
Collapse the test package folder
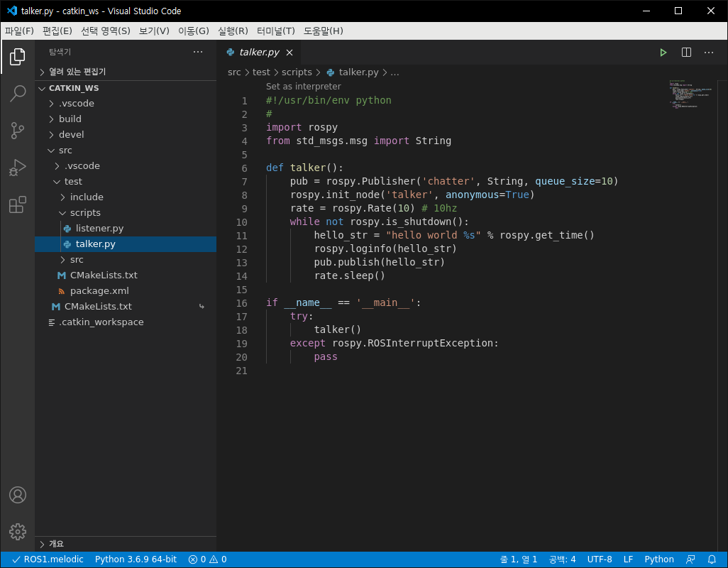click(x=126, y=181)
